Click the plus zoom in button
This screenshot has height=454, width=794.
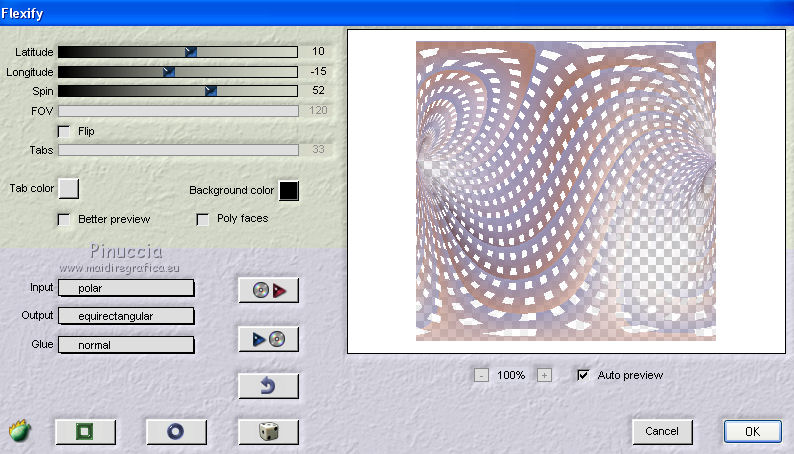point(544,375)
